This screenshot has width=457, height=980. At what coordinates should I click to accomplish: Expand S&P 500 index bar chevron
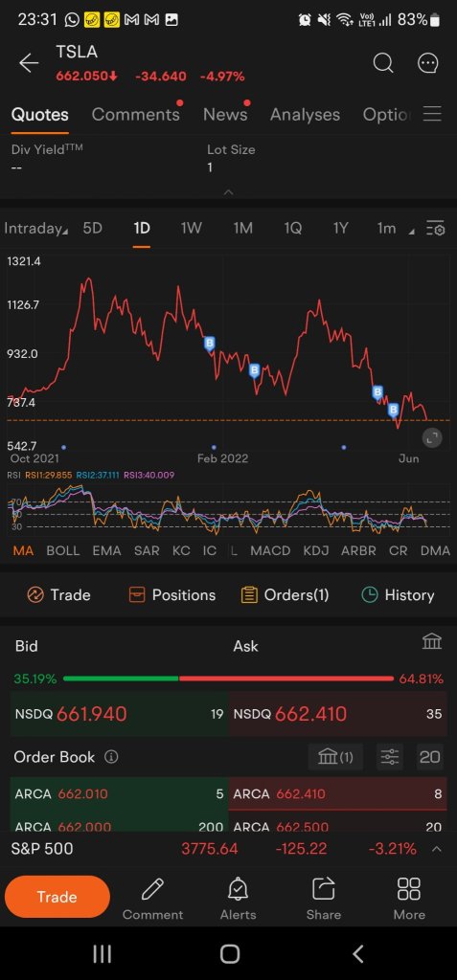[437, 849]
